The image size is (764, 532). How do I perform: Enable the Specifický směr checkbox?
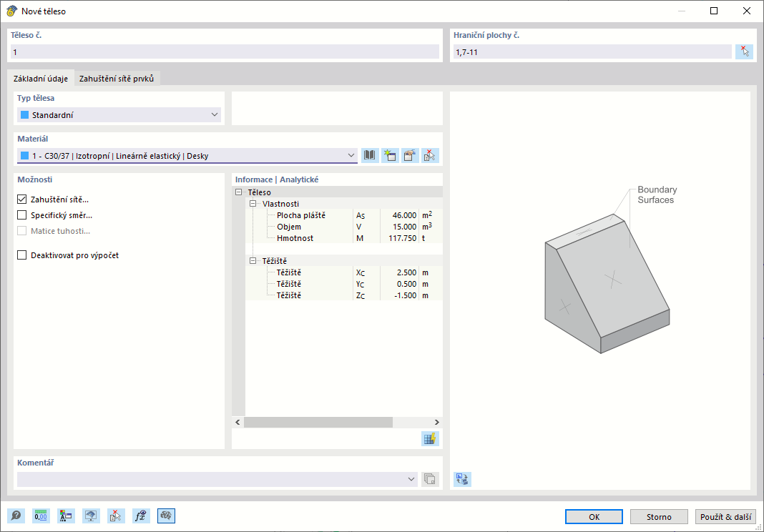point(22,215)
